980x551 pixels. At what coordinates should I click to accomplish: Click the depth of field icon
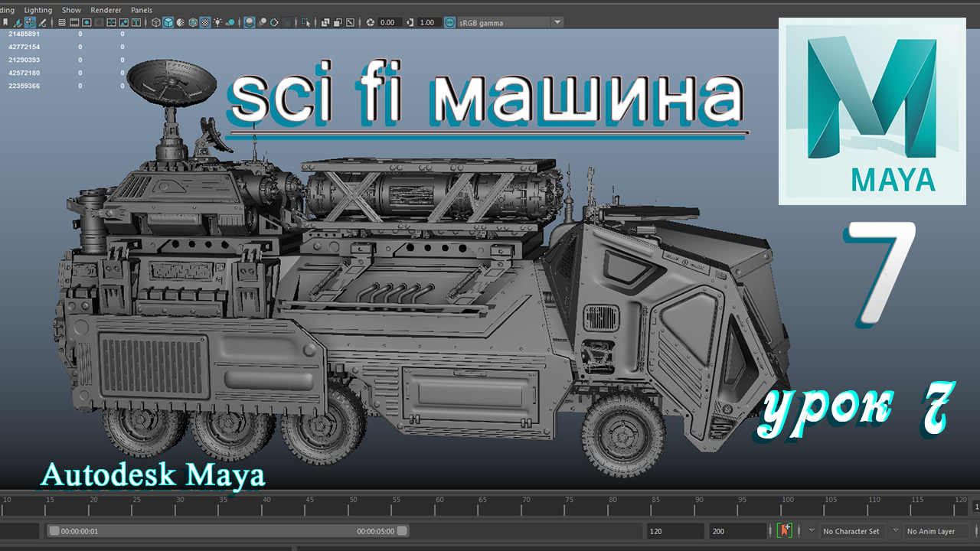click(x=286, y=22)
